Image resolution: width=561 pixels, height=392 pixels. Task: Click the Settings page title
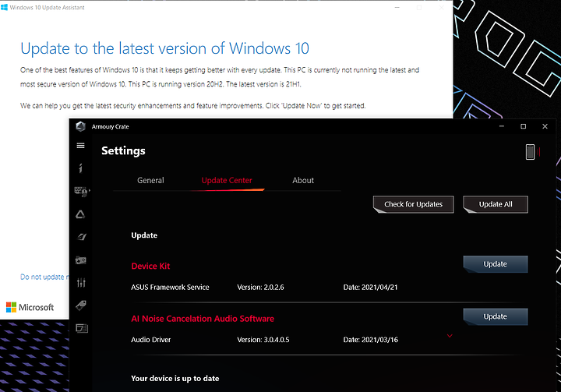point(123,150)
